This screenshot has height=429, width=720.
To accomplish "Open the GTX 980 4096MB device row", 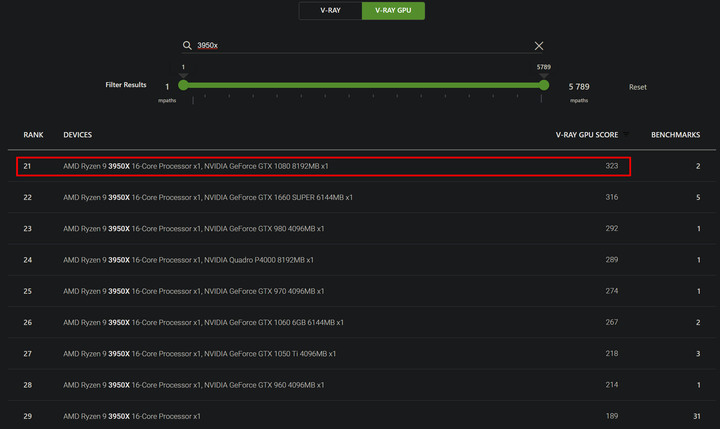I will tap(362, 229).
